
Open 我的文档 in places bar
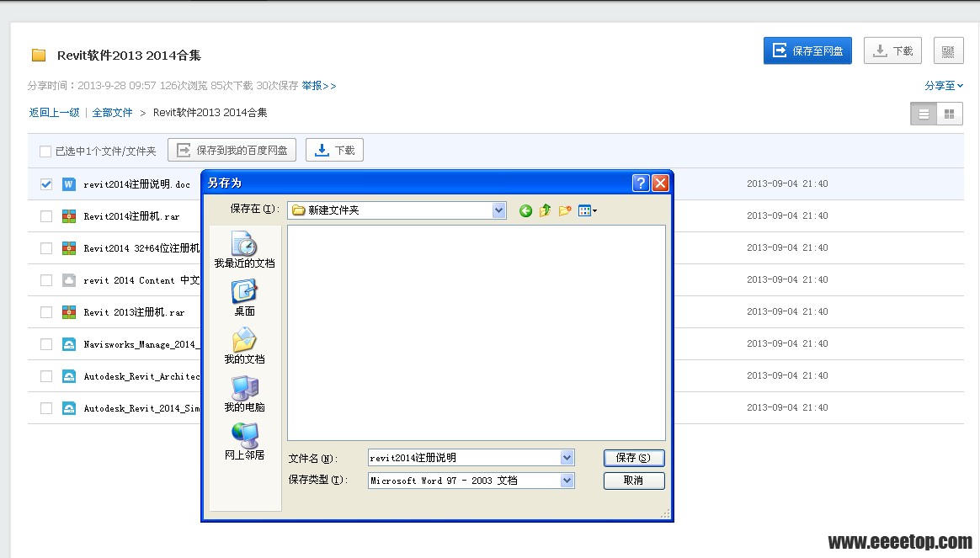coord(244,346)
